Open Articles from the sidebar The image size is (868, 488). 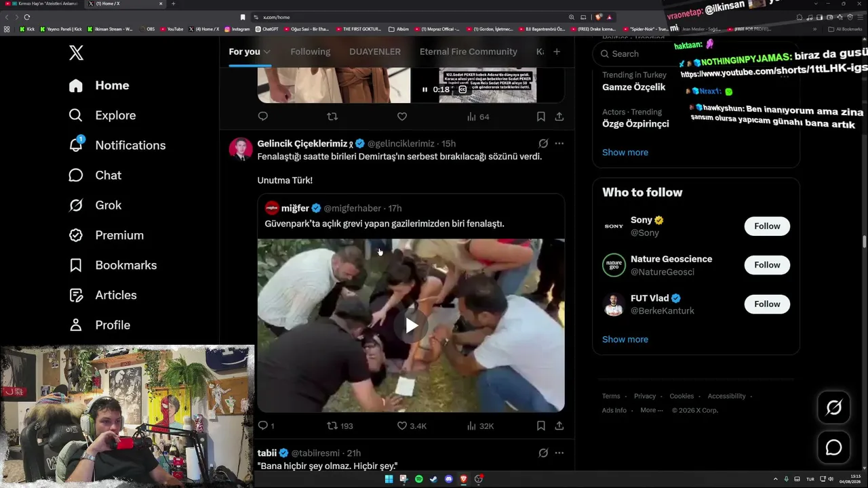coord(102,295)
